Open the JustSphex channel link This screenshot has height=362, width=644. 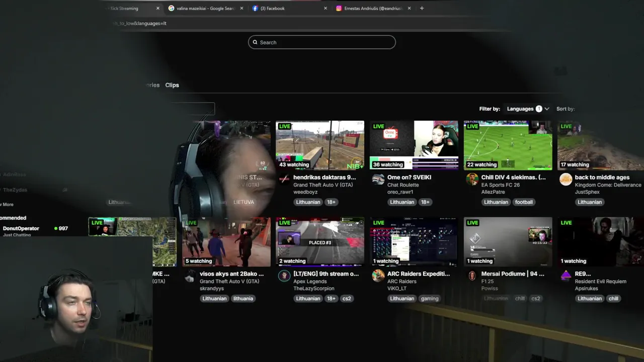587,192
